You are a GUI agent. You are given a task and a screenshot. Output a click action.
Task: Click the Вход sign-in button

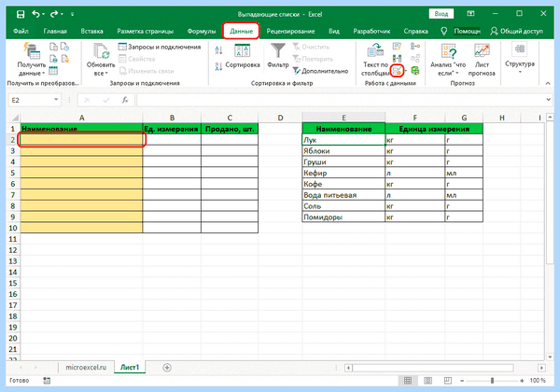coord(441,14)
